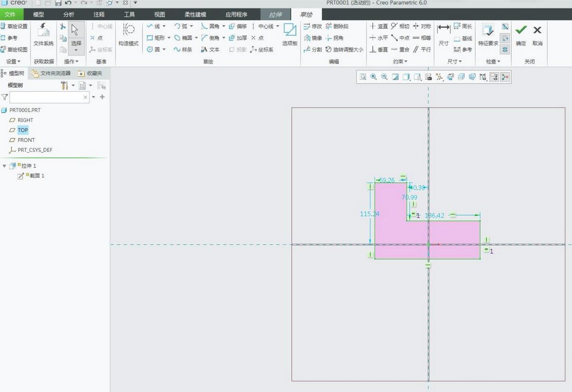Click the 偏移 (Offset) tool

pyautogui.click(x=238, y=27)
